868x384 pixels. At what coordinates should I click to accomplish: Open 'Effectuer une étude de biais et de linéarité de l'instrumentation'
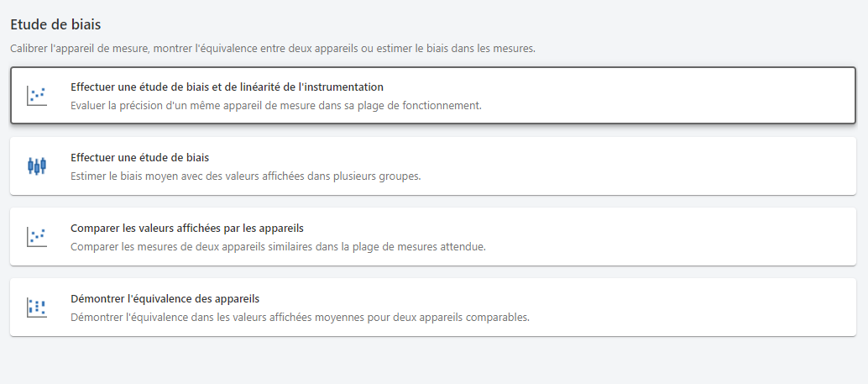(227, 87)
